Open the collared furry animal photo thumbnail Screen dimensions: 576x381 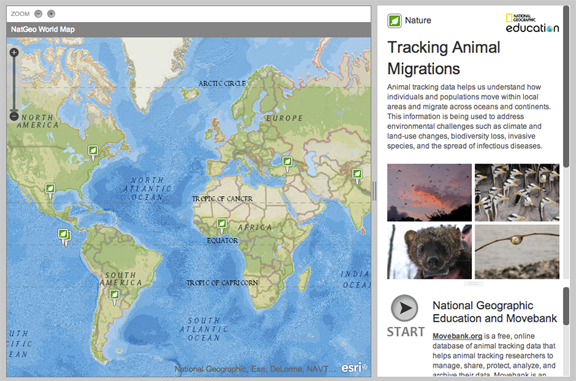click(429, 252)
